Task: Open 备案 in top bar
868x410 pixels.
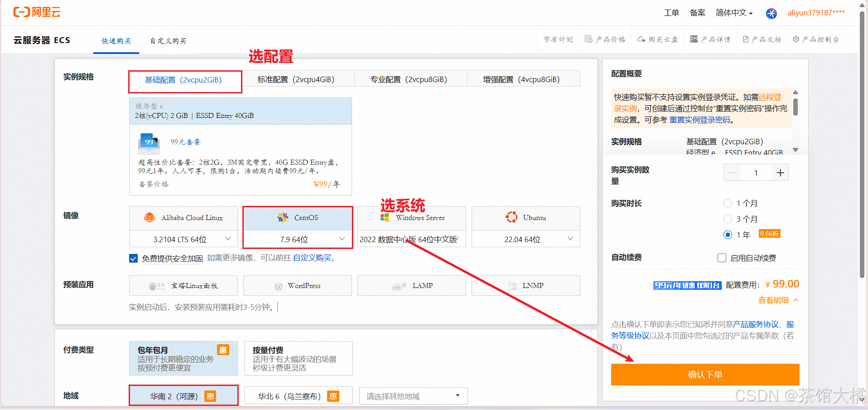Action: (x=697, y=13)
